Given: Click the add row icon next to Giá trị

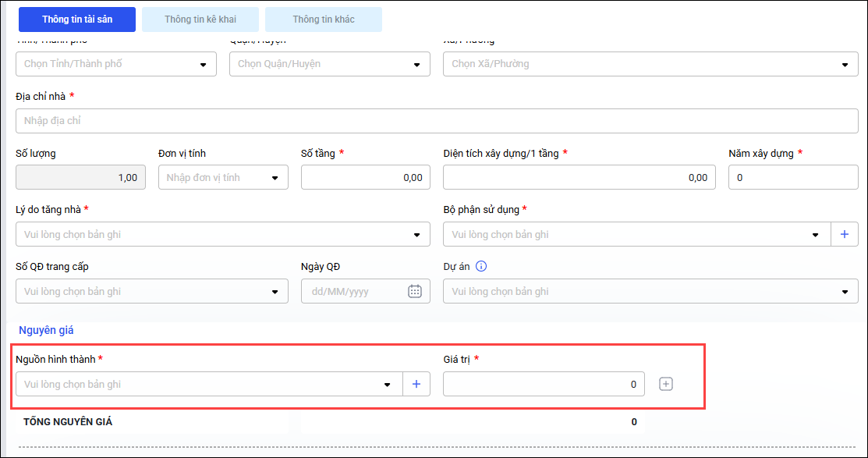Looking at the screenshot, I should pyautogui.click(x=665, y=384).
